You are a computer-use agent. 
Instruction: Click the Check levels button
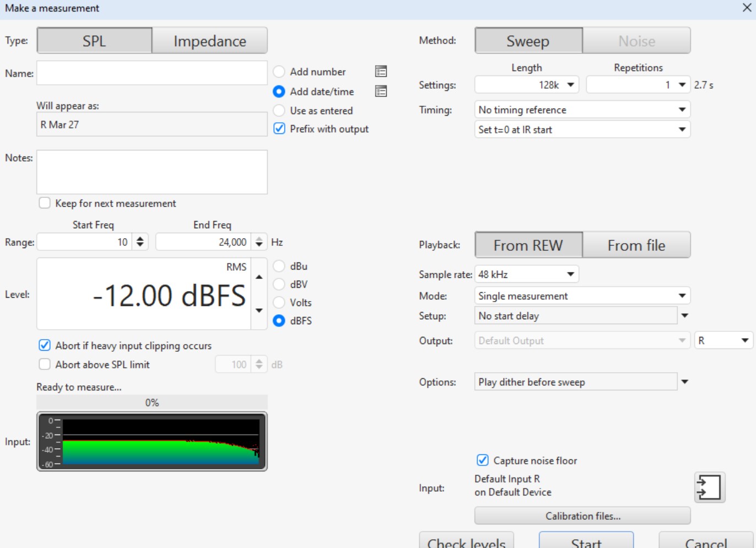coord(467,541)
